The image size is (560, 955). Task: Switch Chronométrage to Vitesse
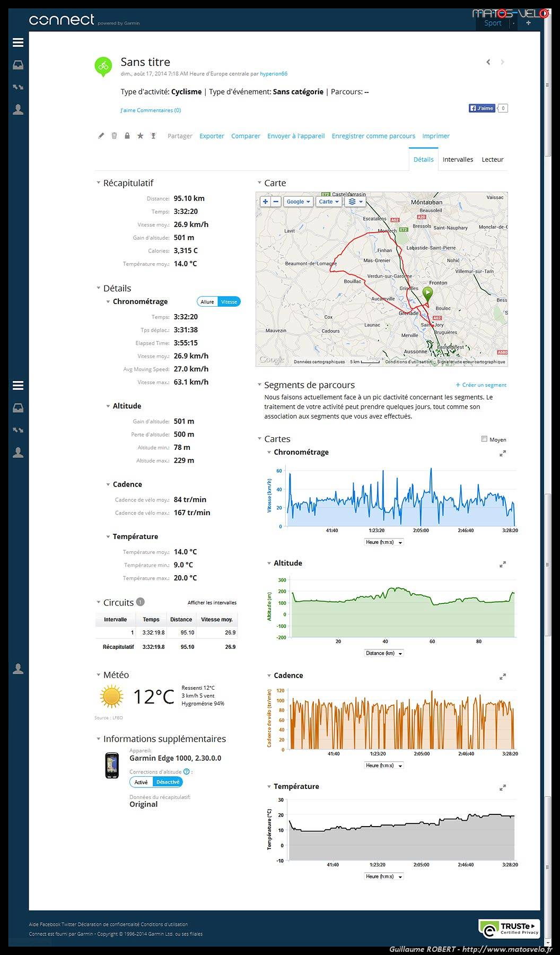[229, 302]
